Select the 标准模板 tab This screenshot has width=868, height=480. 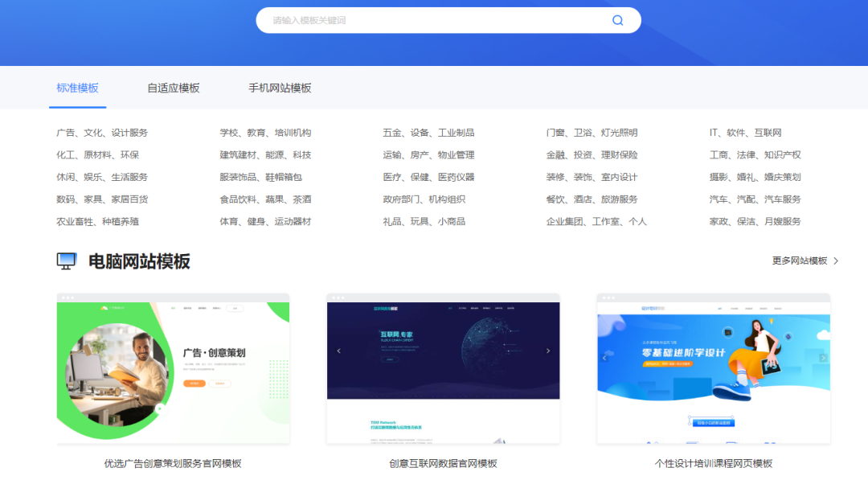click(x=77, y=87)
